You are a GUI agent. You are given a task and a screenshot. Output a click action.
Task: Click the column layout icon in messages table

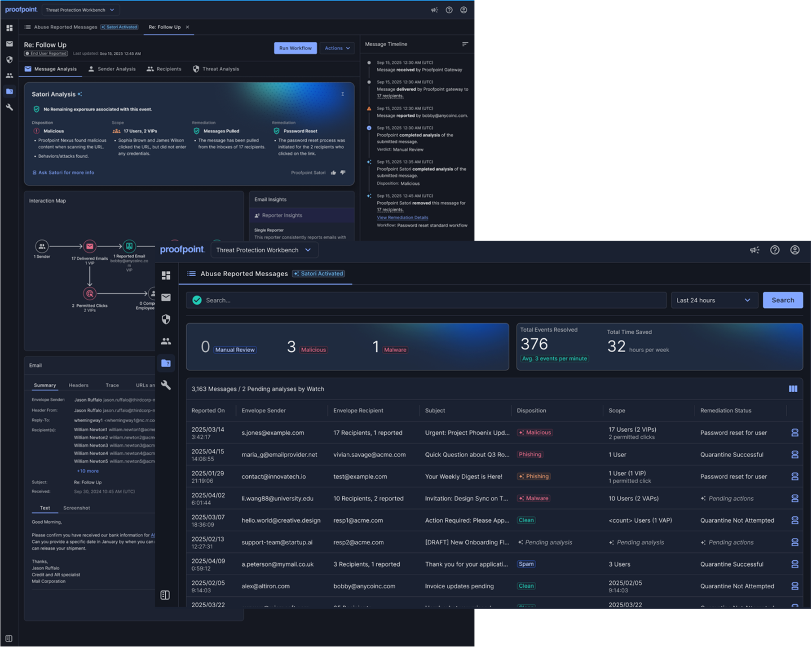pyautogui.click(x=793, y=389)
